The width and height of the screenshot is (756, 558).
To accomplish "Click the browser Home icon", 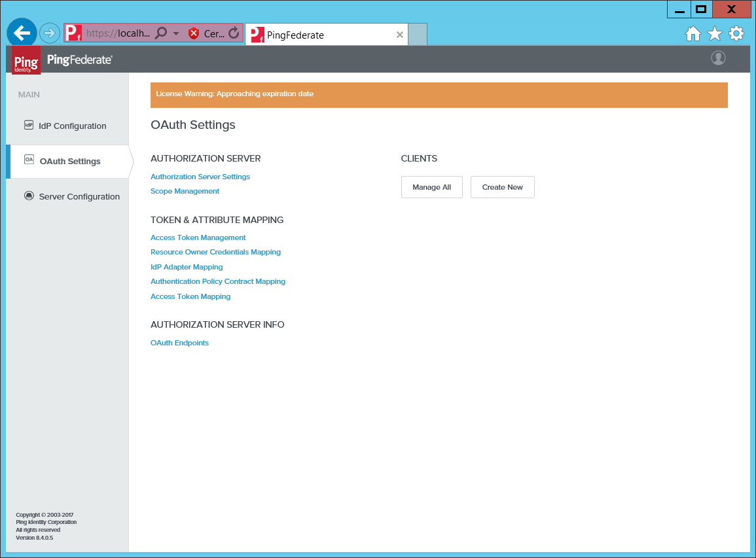I will (693, 34).
